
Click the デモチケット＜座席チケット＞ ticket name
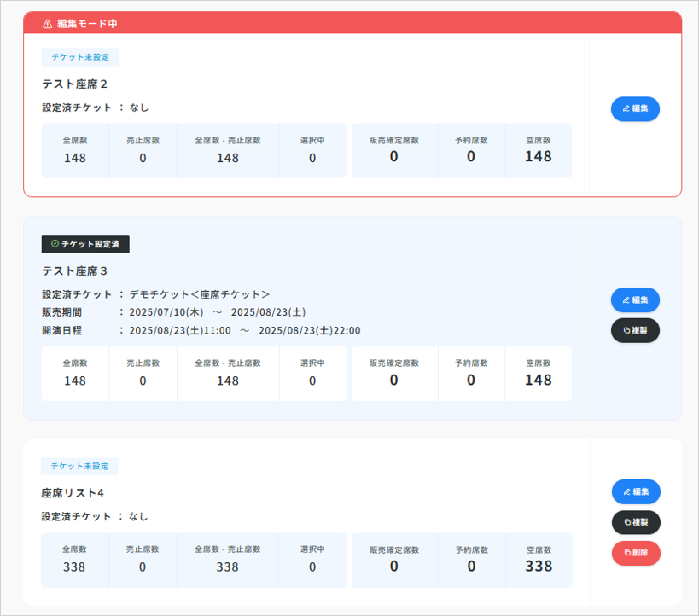pos(200,294)
